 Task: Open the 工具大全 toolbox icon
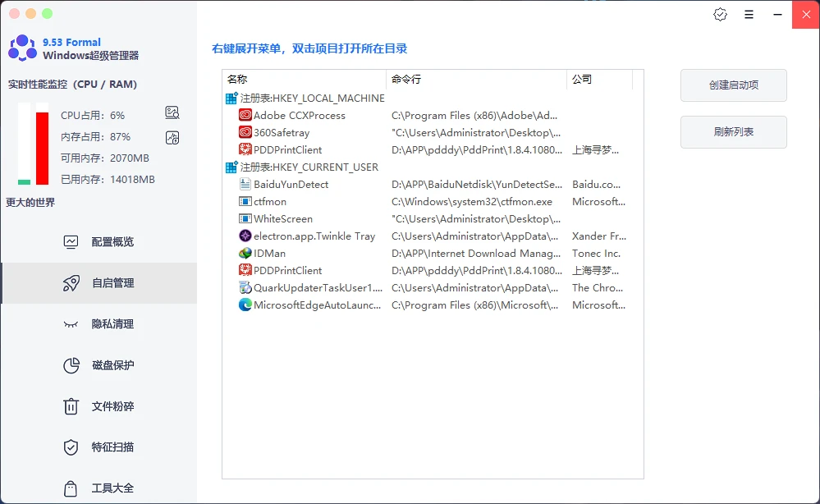72,488
